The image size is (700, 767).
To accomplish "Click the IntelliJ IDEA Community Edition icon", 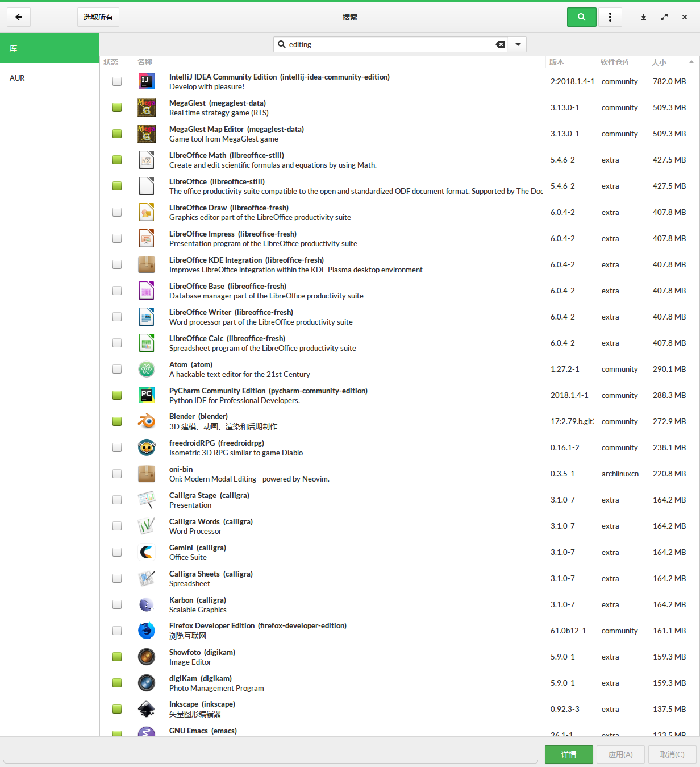I will click(x=147, y=81).
